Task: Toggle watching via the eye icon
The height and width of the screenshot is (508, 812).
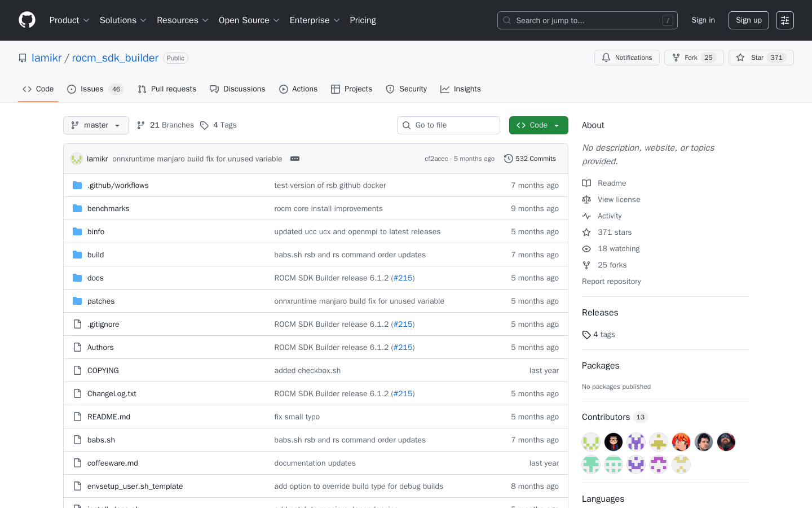Action: 586,248
